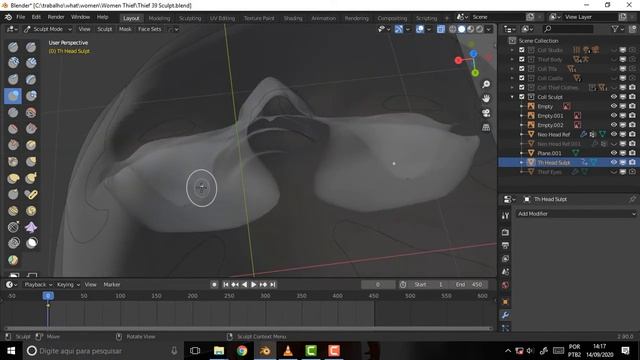Toggle render camera icon for Empty.002
The height and width of the screenshot is (360, 640).
click(x=632, y=125)
